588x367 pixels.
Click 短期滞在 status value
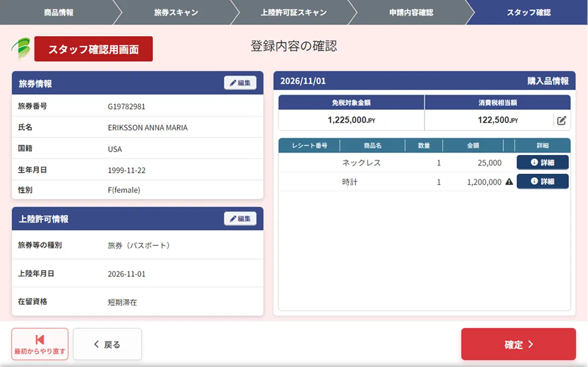click(122, 302)
